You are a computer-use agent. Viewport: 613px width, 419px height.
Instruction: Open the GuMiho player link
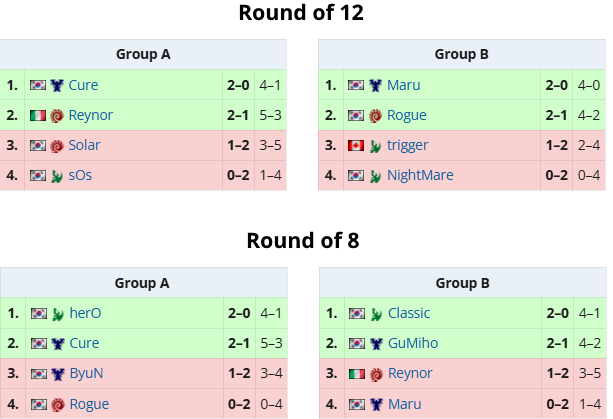[x=413, y=343]
